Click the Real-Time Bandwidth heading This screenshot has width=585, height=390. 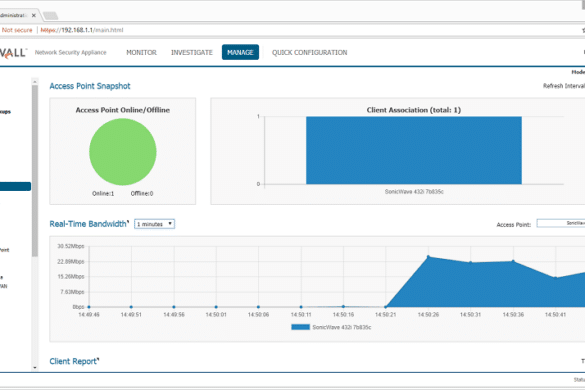pyautogui.click(x=88, y=224)
